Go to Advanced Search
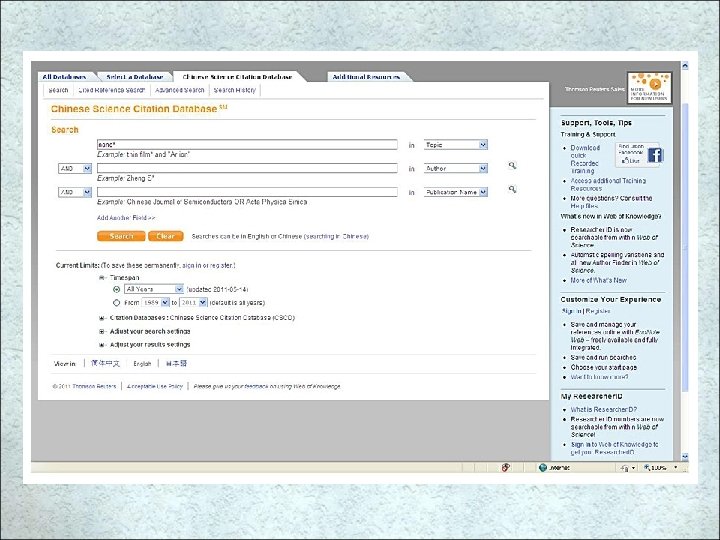This screenshot has height=540, width=720. pyautogui.click(x=180, y=90)
